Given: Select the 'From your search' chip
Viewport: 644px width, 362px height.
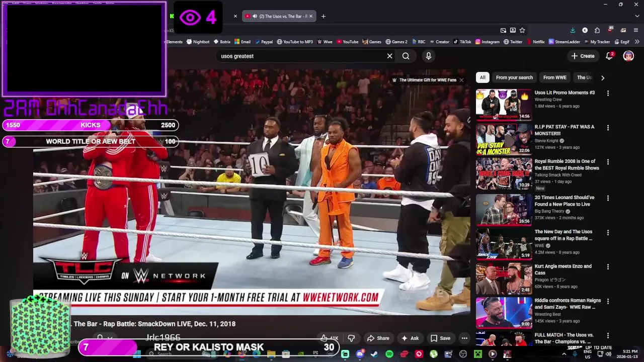Looking at the screenshot, I should point(514,77).
